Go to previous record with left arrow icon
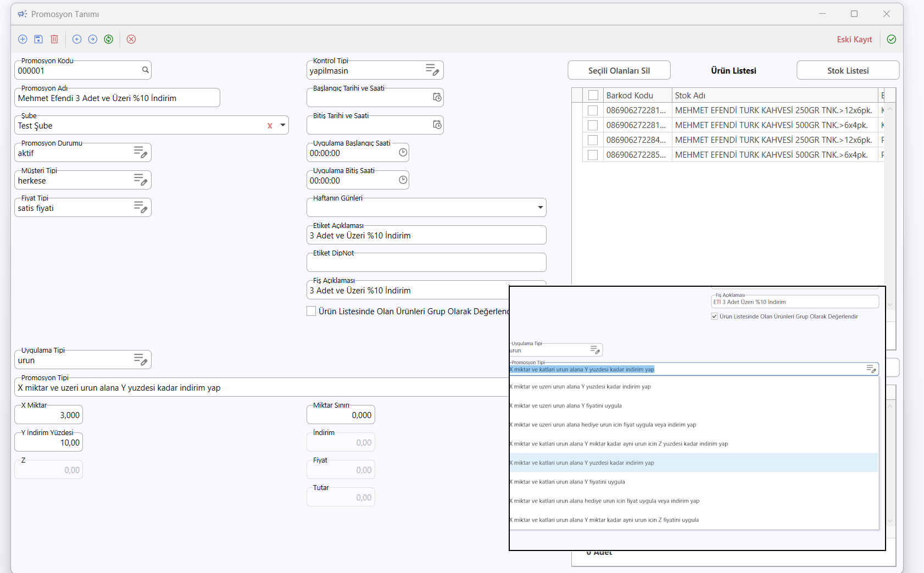Image resolution: width=924 pixels, height=573 pixels. (x=77, y=39)
